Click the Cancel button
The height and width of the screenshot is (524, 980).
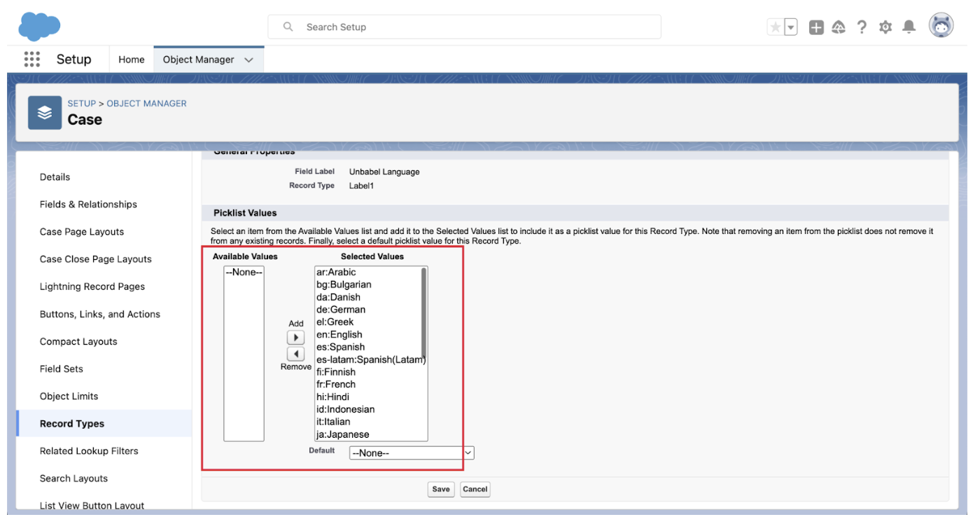(475, 489)
